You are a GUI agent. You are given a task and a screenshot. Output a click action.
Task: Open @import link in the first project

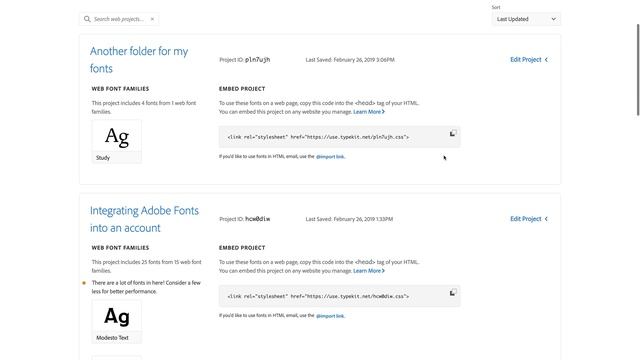tap(330, 157)
